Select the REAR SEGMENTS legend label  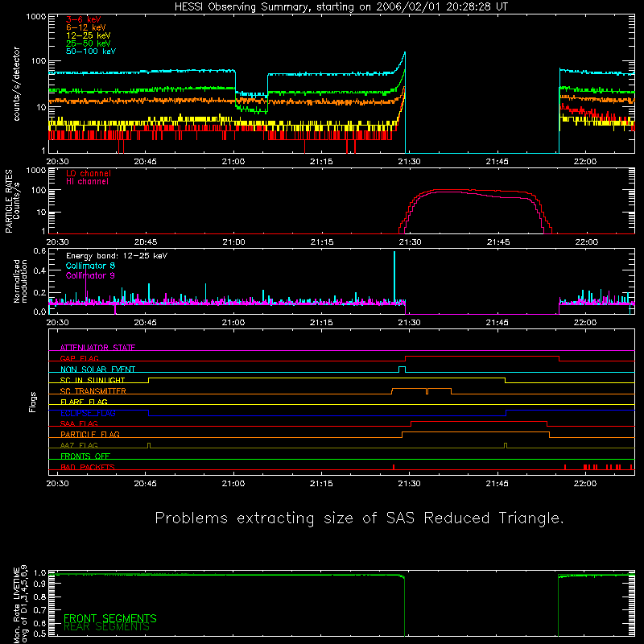[x=107, y=627]
